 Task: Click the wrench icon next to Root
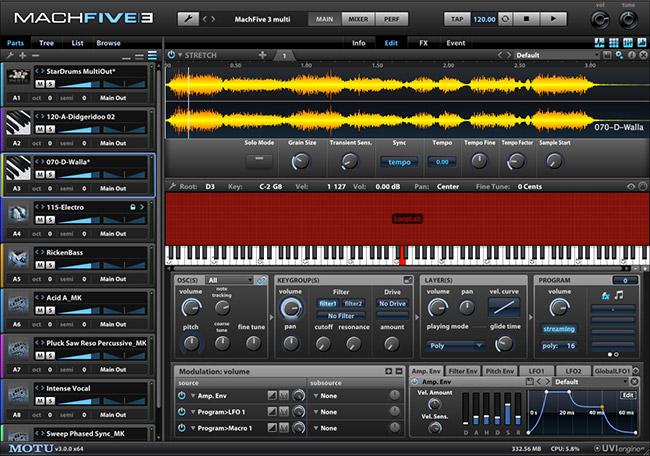tap(170, 185)
